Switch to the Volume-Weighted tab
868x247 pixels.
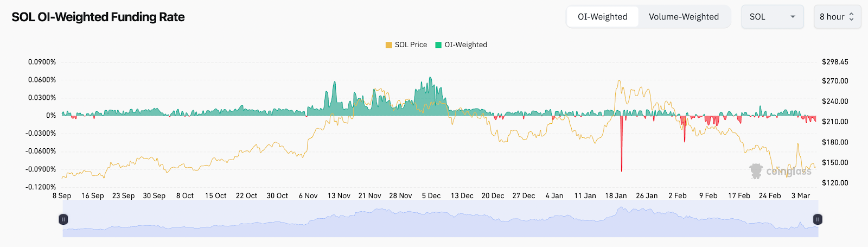pos(684,17)
